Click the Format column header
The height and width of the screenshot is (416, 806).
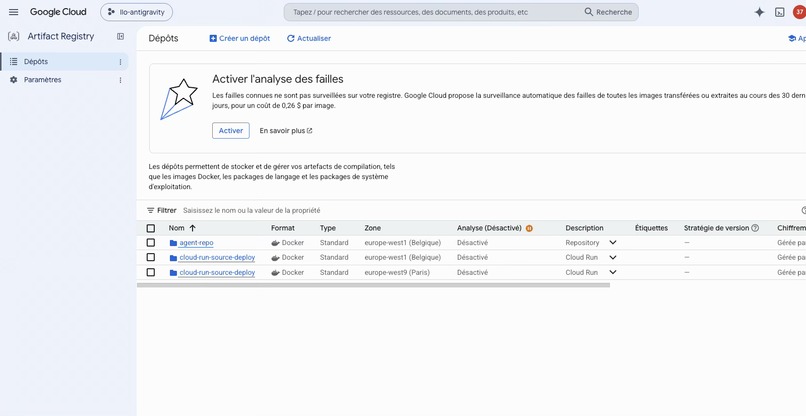point(283,228)
